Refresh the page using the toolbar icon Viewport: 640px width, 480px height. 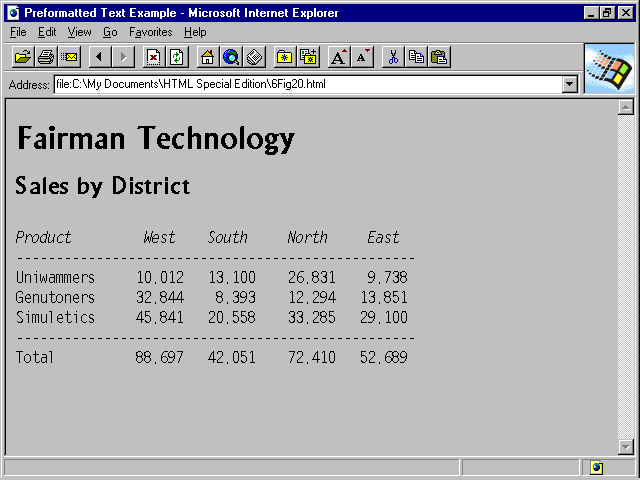177,57
